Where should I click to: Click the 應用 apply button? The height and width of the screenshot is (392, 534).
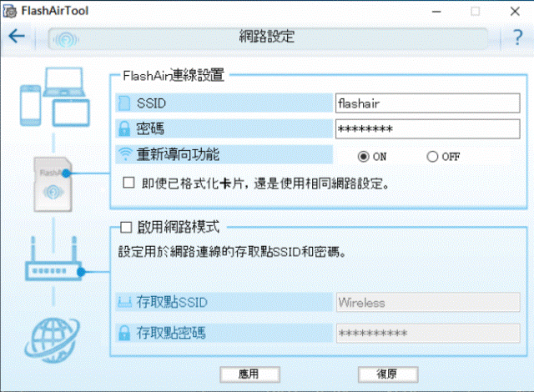click(249, 374)
